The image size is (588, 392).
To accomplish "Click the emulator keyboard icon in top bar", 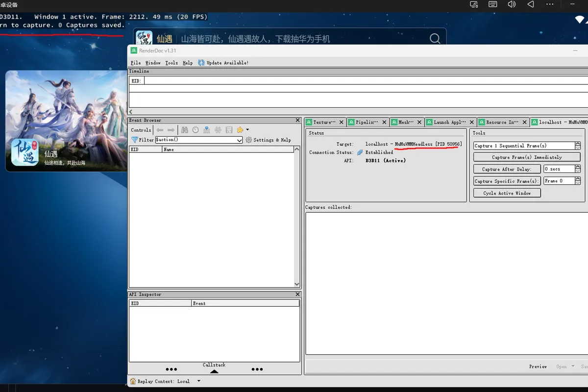I will [x=493, y=4].
